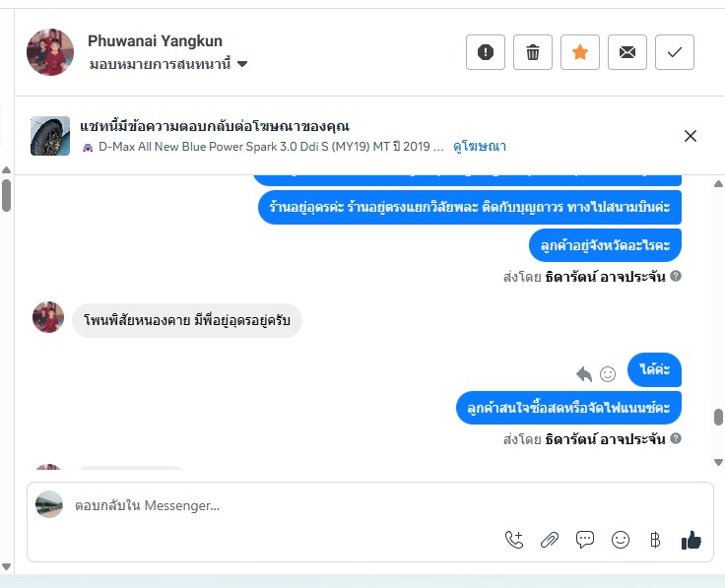Open emoji picker in reply box
Screen dimensions: 725x588
621,540
